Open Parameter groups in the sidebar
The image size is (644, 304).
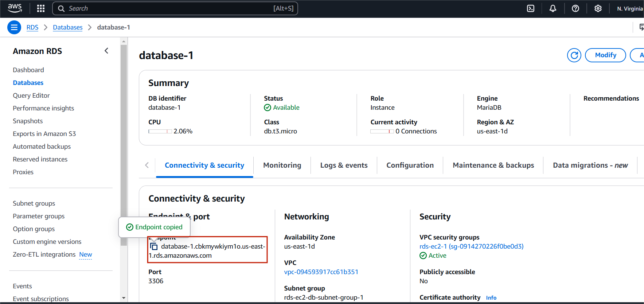[39, 216]
